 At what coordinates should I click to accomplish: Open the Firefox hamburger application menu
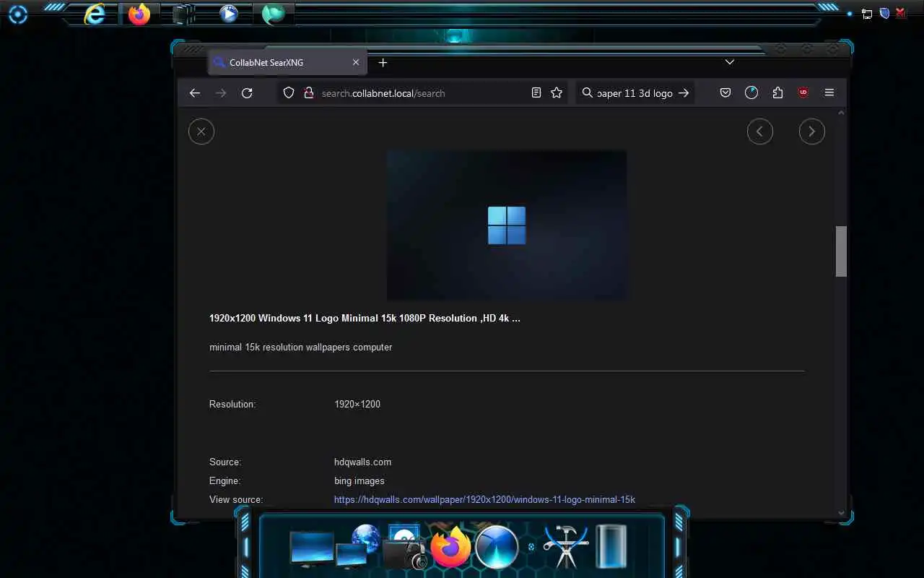[x=829, y=93]
